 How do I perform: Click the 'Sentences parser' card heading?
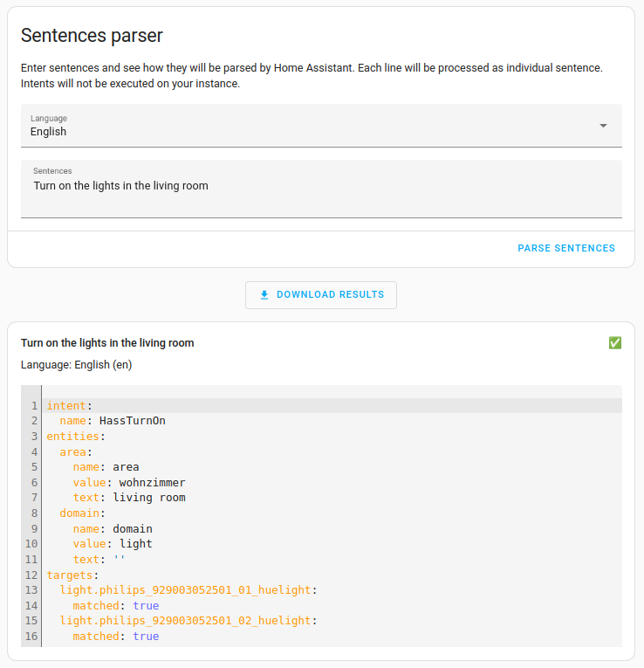click(x=92, y=36)
